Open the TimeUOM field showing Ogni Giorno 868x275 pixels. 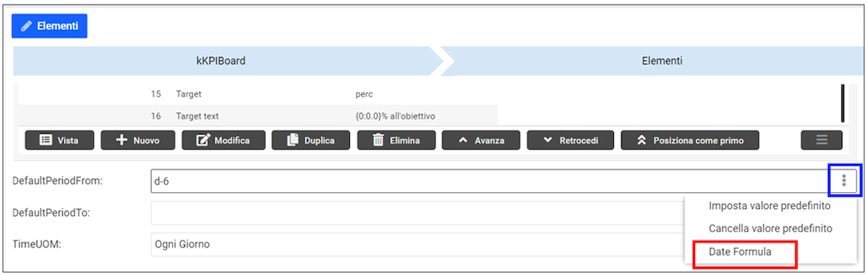click(x=417, y=244)
